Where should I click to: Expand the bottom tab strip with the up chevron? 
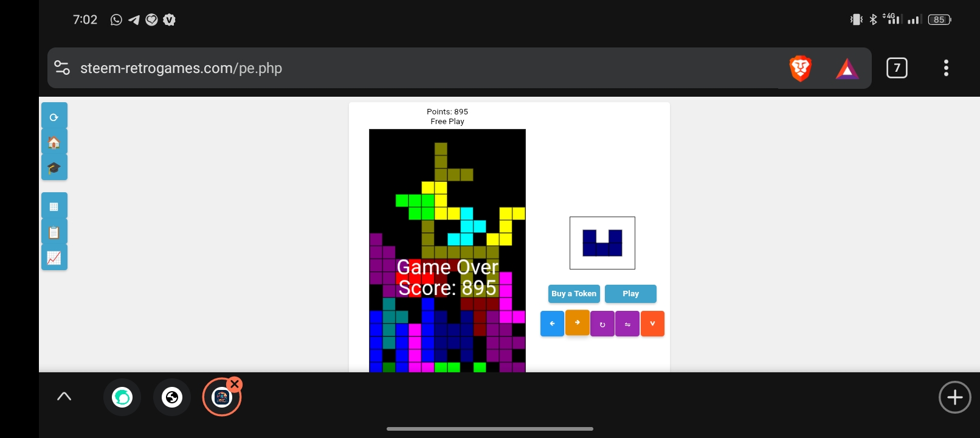(64, 397)
